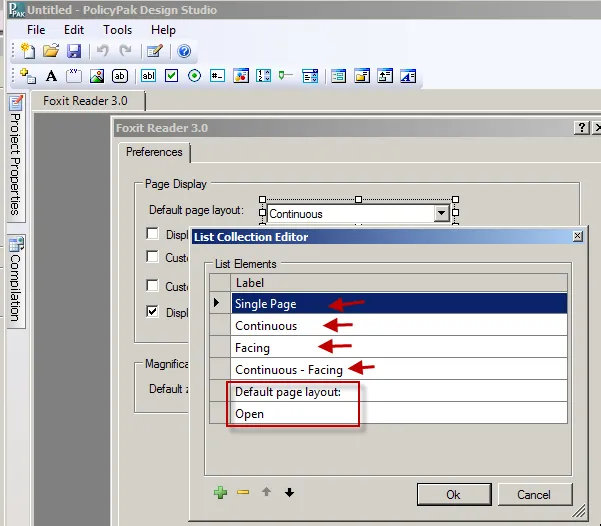
Task: Toggle the first Displ checkbox
Action: point(153,233)
